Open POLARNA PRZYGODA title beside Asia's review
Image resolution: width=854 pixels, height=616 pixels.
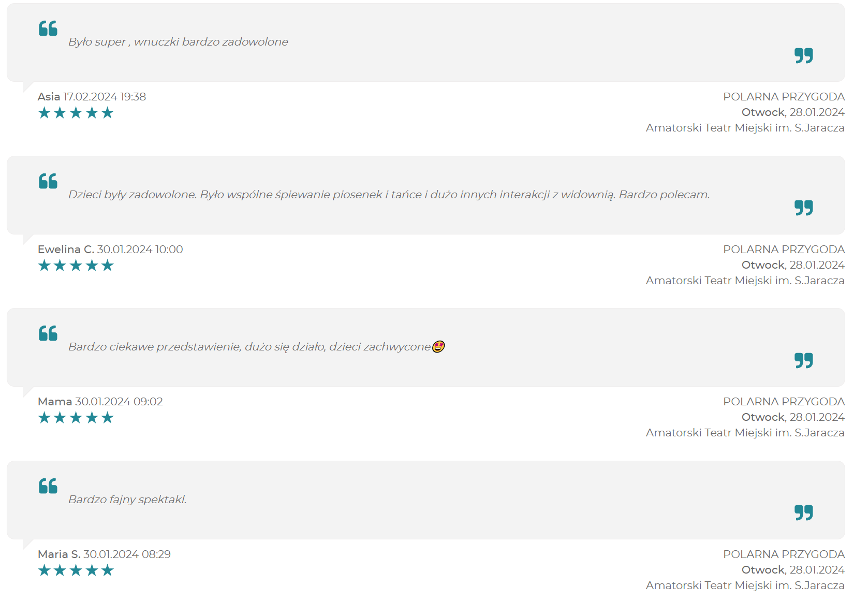(x=783, y=97)
